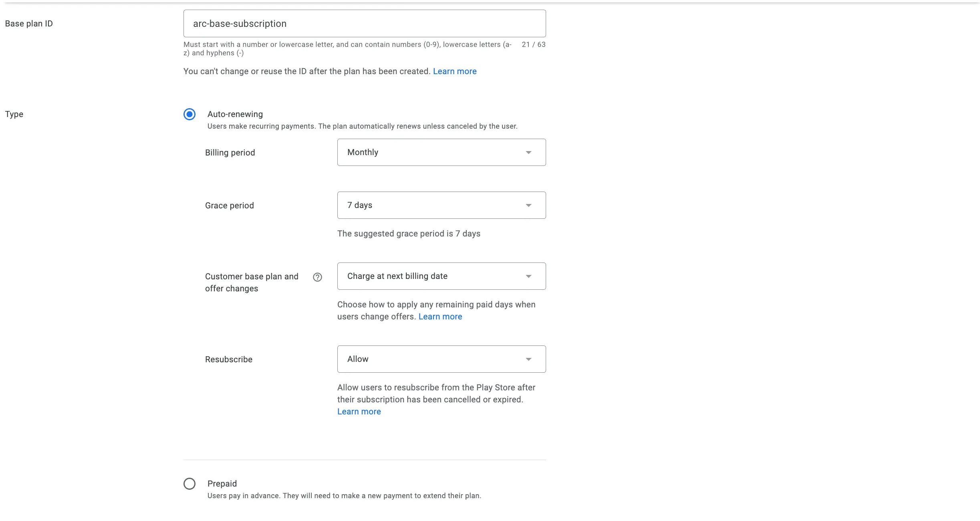980x521 pixels.
Task: Expand the Resubscribe options dropdown
Action: tap(442, 359)
